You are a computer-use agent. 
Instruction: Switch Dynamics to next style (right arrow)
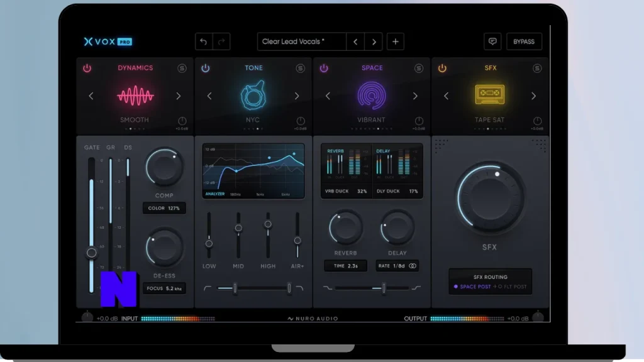(178, 96)
